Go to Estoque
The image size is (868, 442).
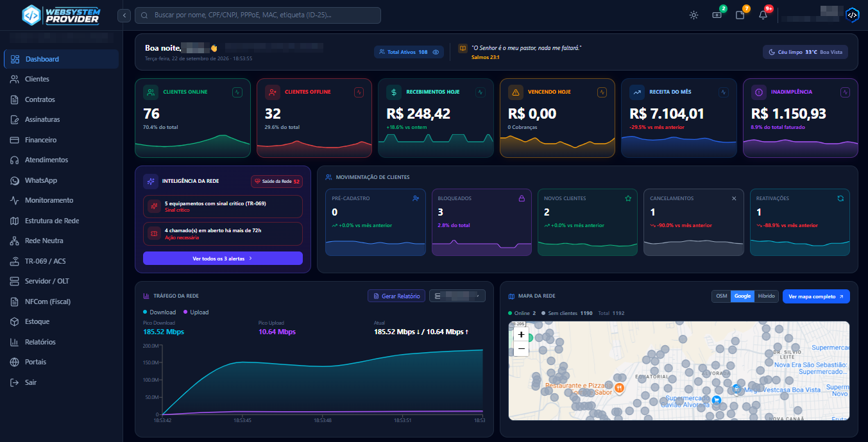(62, 321)
